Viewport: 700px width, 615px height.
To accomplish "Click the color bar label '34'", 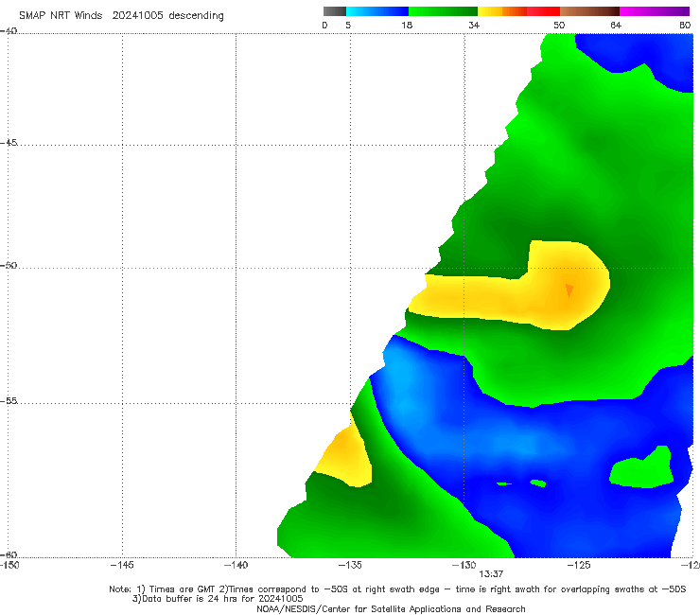I will (474, 25).
